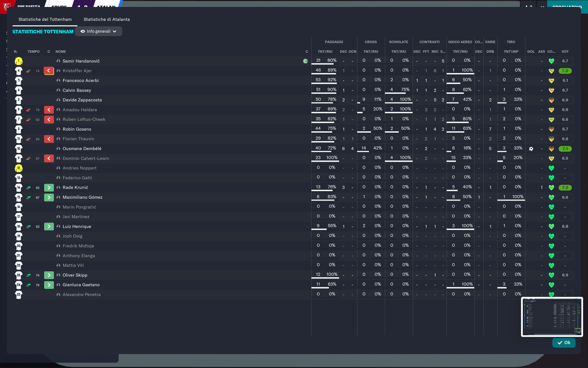This screenshot has width=588, height=368.
Task: Switch to Statistiche di Atalanta tab
Action: pos(107,19)
